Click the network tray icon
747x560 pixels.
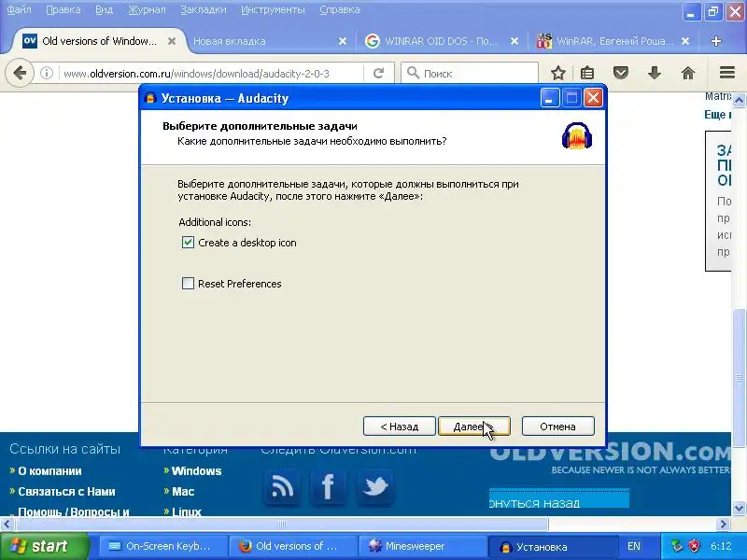(x=676, y=546)
